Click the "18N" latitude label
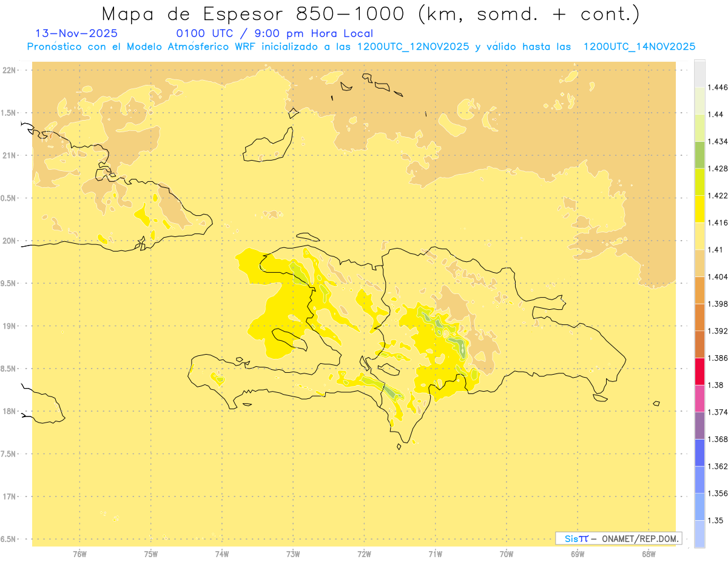Image resolution: width=728 pixels, height=562 pixels. 10,411
